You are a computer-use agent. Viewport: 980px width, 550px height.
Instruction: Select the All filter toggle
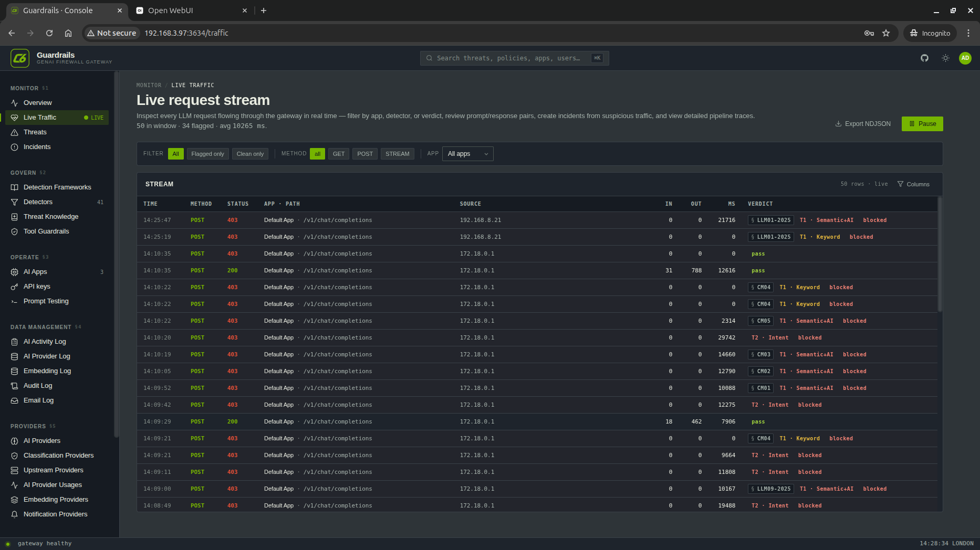click(x=176, y=154)
